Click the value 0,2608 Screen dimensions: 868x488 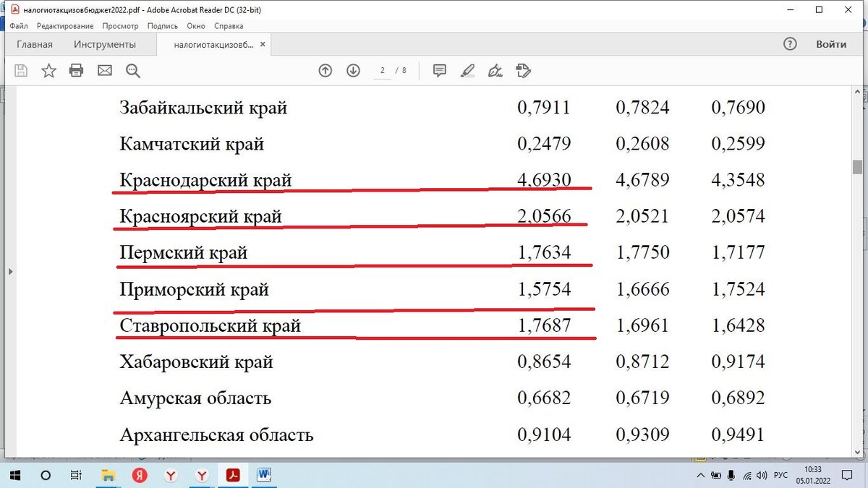(x=642, y=144)
